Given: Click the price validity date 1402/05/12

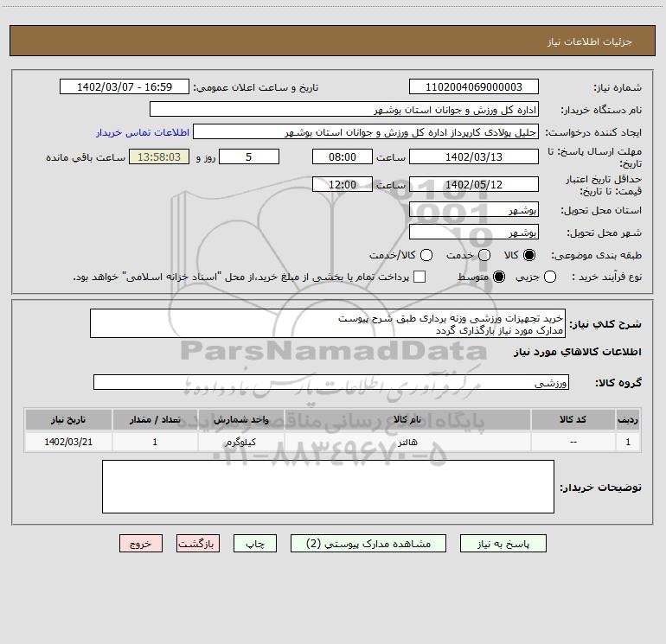Looking at the screenshot, I should 474,185.
